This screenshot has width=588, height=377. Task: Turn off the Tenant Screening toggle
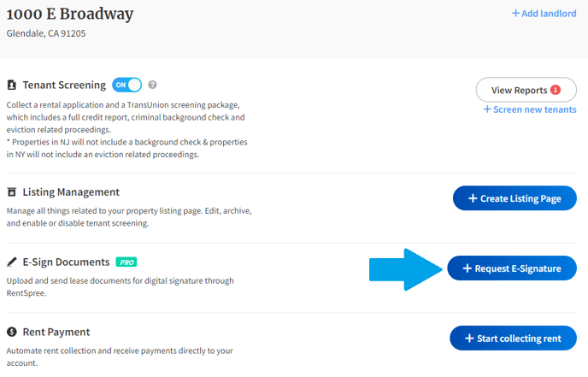click(x=126, y=85)
